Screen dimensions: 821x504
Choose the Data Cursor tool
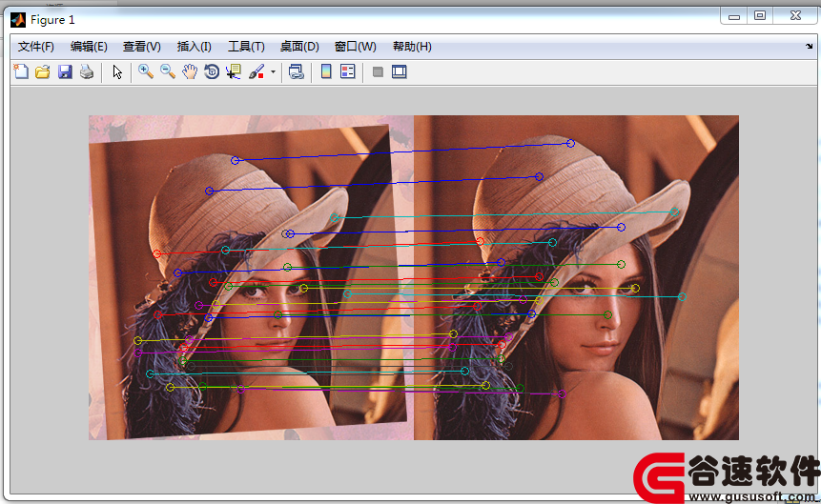pyautogui.click(x=234, y=71)
